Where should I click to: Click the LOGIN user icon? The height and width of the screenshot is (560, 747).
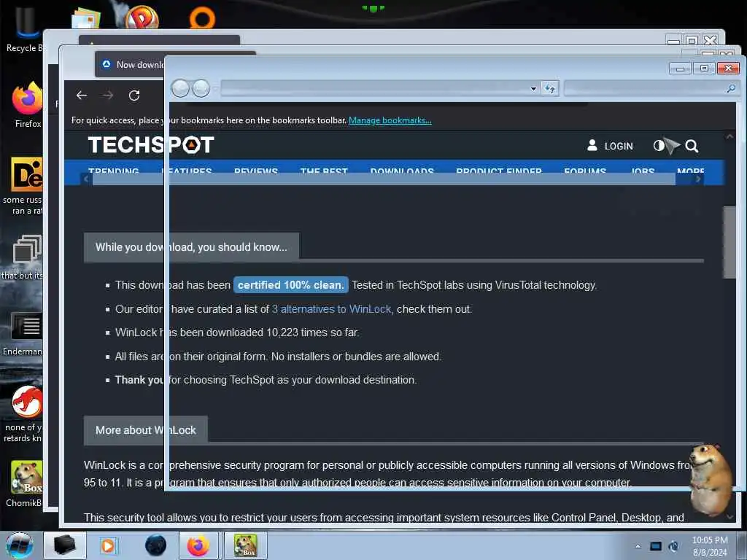click(x=592, y=145)
